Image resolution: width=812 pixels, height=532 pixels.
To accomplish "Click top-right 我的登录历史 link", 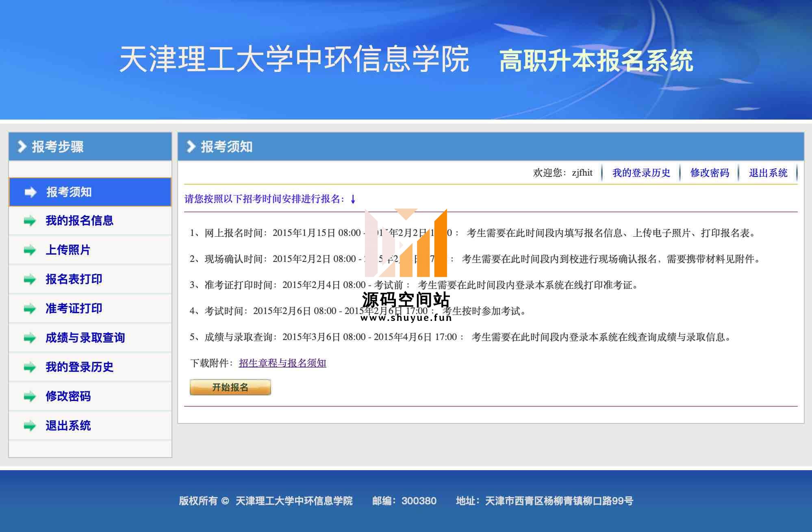I will point(641,173).
